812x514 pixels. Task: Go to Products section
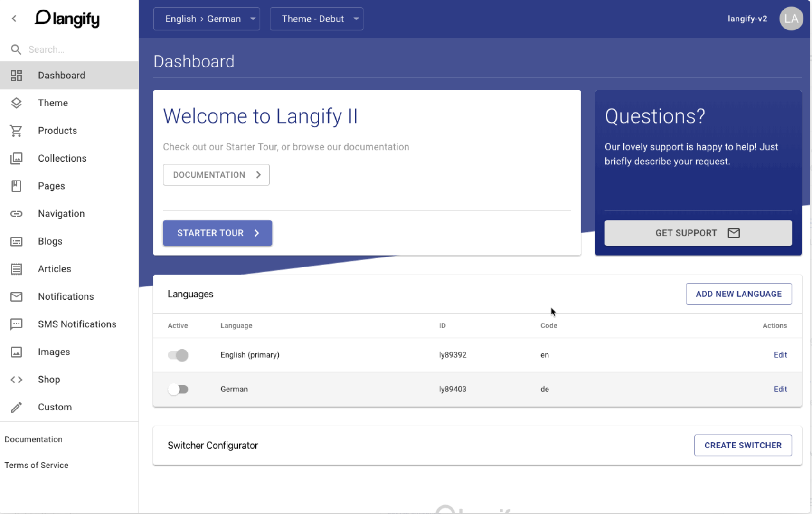click(x=69, y=131)
